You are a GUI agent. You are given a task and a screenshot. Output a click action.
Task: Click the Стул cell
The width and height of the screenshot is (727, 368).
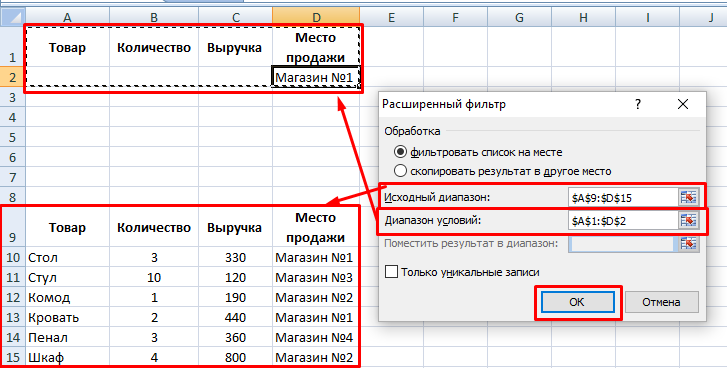pos(67,278)
